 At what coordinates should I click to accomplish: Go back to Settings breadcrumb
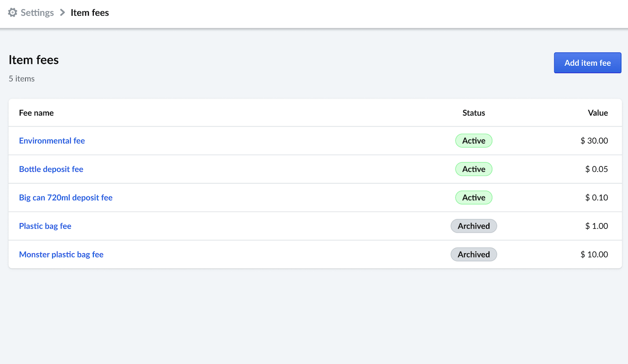[37, 13]
